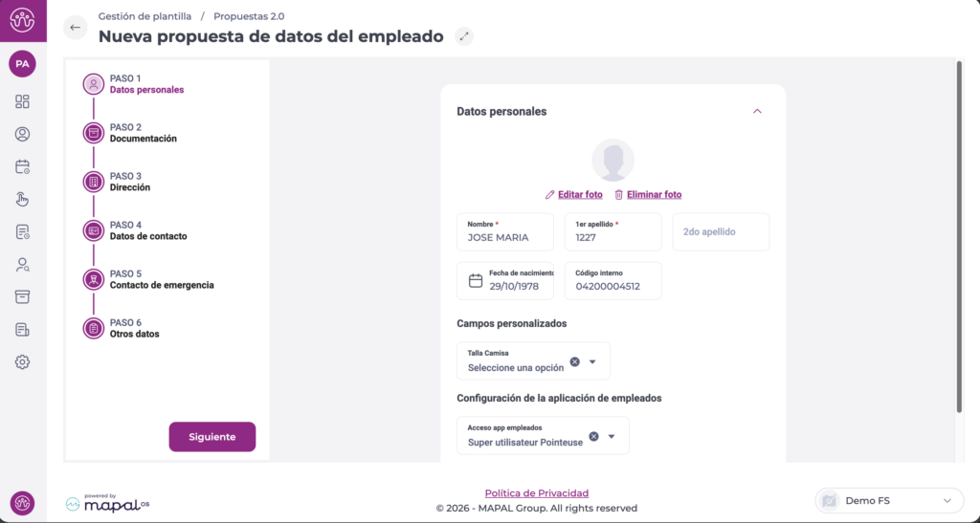Image resolution: width=980 pixels, height=523 pixels.
Task: Go to Paso 5 Contacto de emergencia
Action: pos(161,279)
